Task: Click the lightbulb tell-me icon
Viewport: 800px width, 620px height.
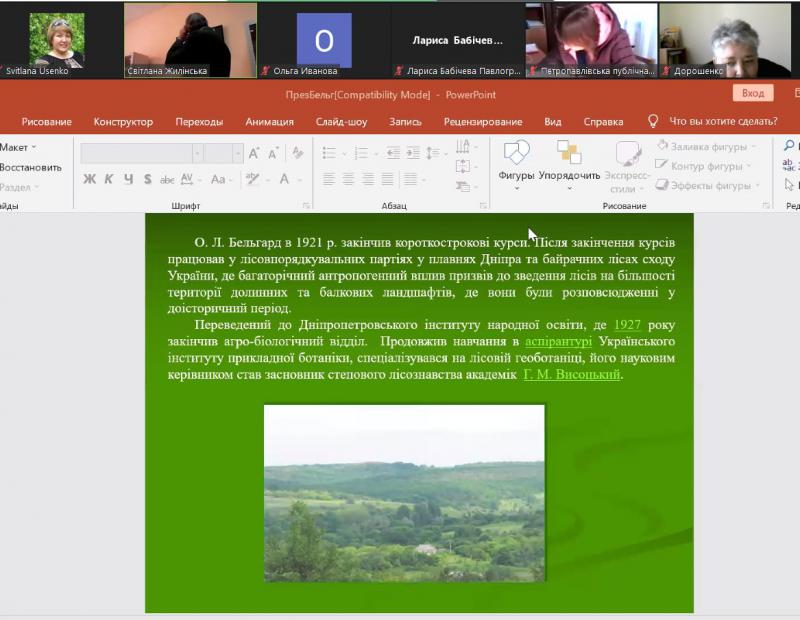Action: tap(653, 121)
